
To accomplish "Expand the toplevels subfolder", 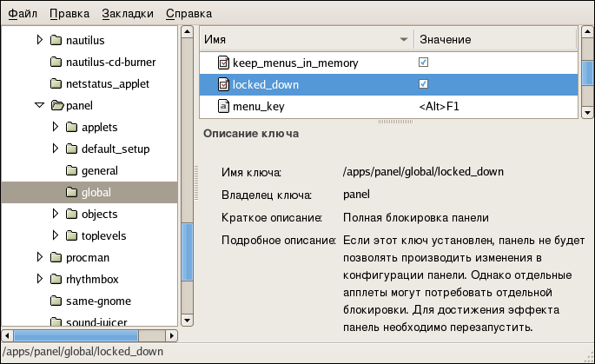I will pyautogui.click(x=56, y=235).
